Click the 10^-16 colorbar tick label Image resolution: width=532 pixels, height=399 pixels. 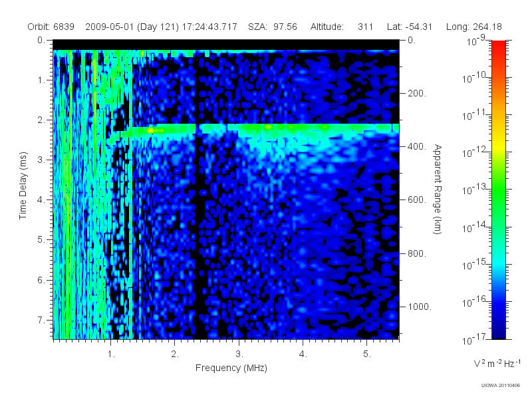475,302
